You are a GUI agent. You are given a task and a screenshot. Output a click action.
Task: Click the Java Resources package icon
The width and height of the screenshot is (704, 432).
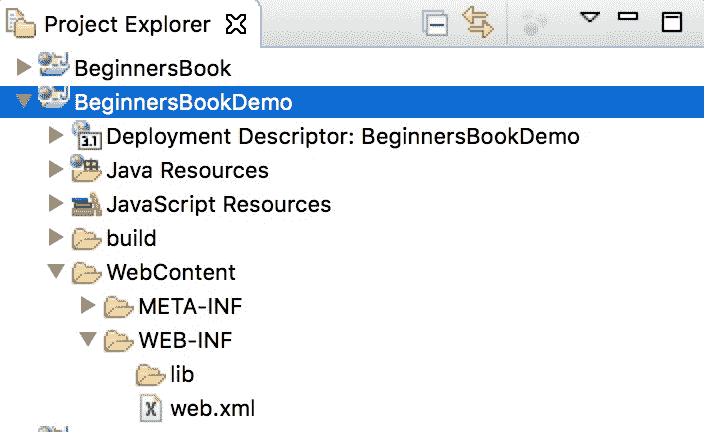pos(87,170)
